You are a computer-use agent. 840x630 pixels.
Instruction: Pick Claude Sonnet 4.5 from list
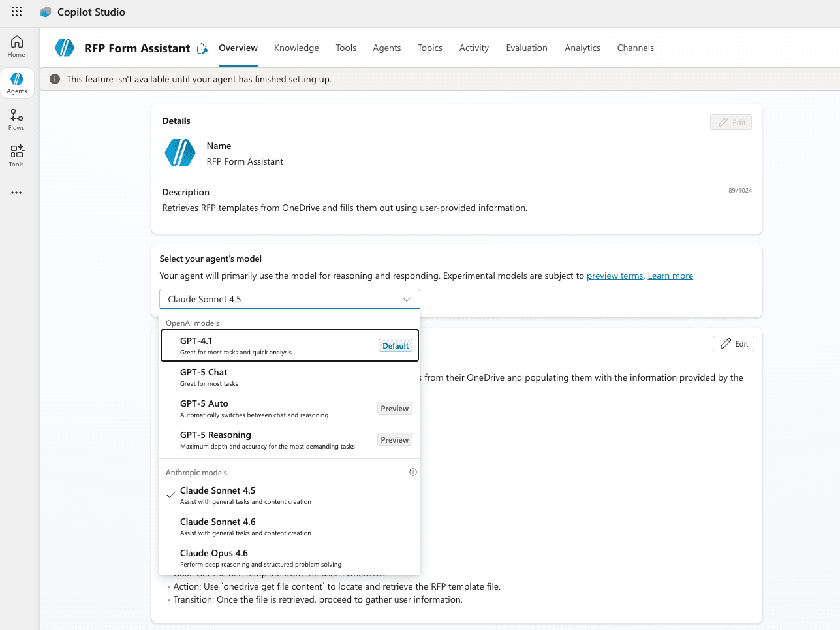tap(290, 495)
